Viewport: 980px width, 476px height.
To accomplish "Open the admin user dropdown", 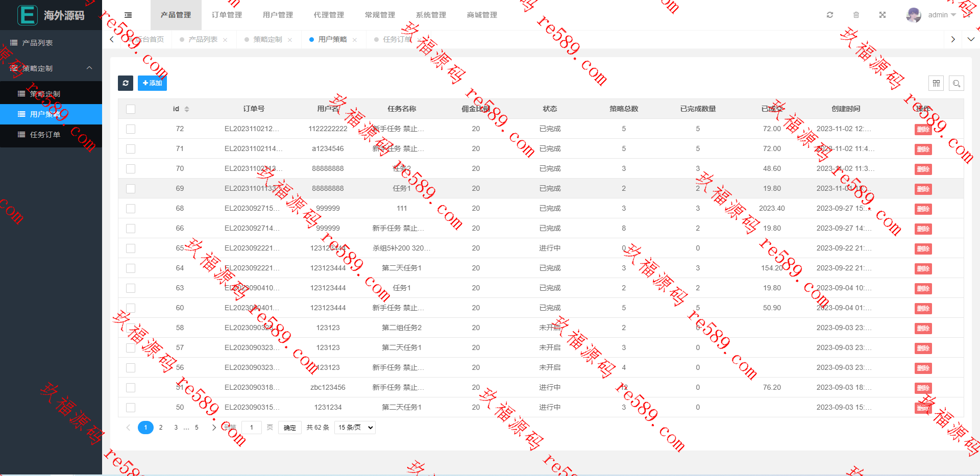I will [942, 15].
